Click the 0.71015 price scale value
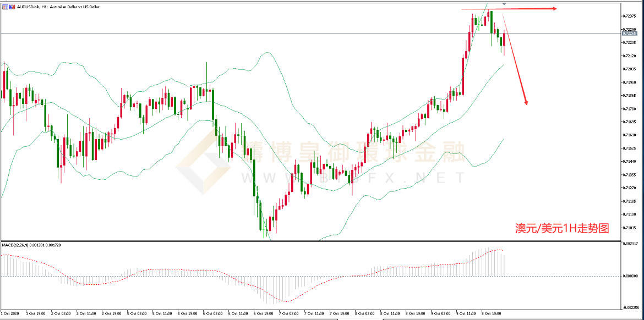The height and width of the screenshot is (320, 644). (630, 228)
